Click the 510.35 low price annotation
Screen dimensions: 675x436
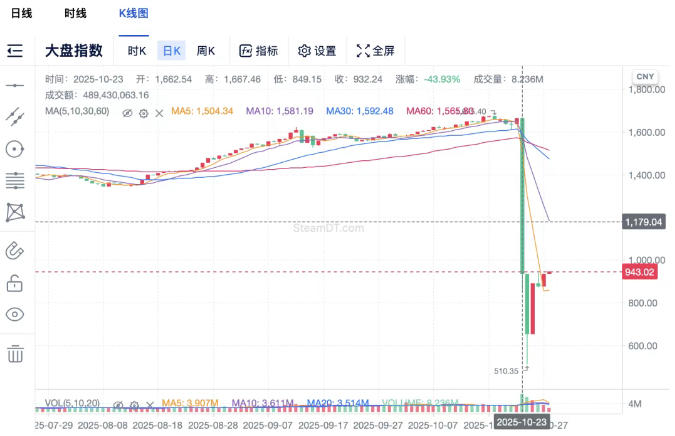click(x=506, y=371)
